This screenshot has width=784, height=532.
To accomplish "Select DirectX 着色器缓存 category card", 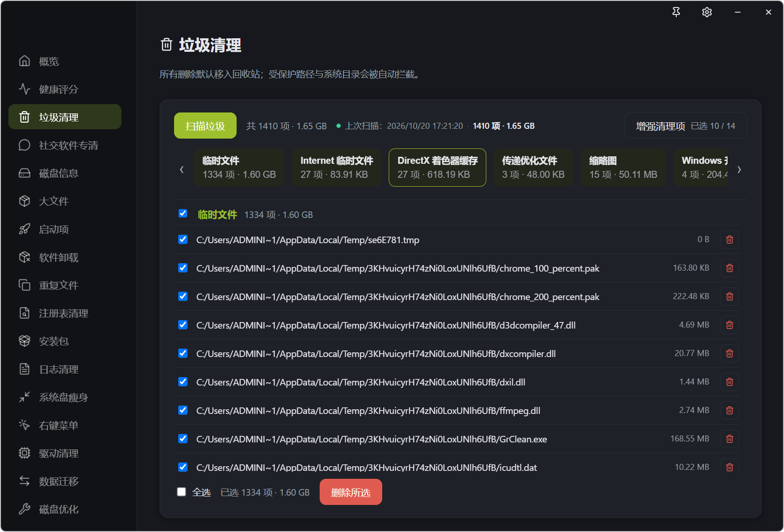I will 437,168.
